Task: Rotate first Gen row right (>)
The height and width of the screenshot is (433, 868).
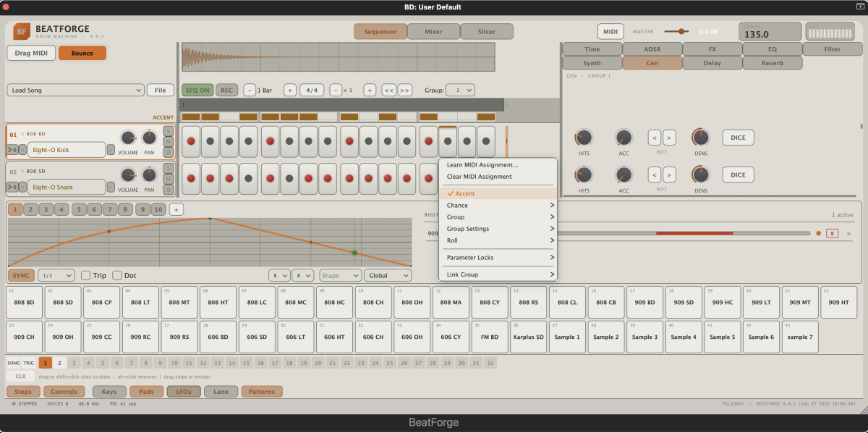Action: (669, 137)
